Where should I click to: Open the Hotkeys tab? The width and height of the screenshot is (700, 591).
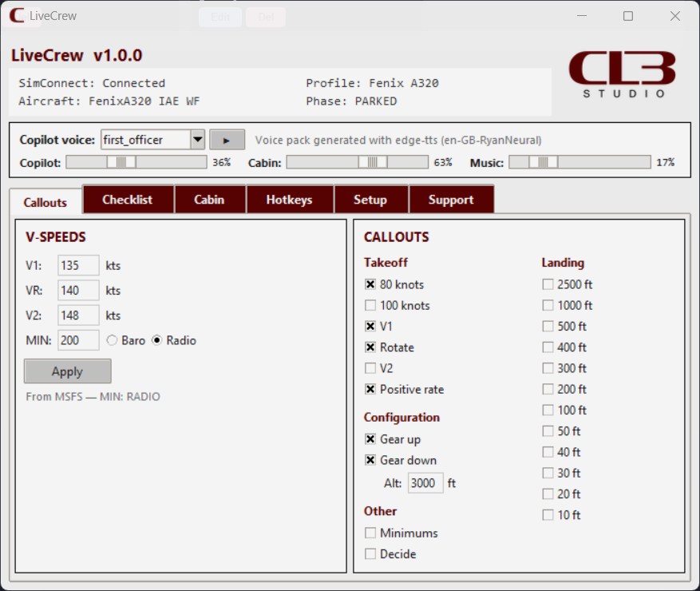pos(290,199)
